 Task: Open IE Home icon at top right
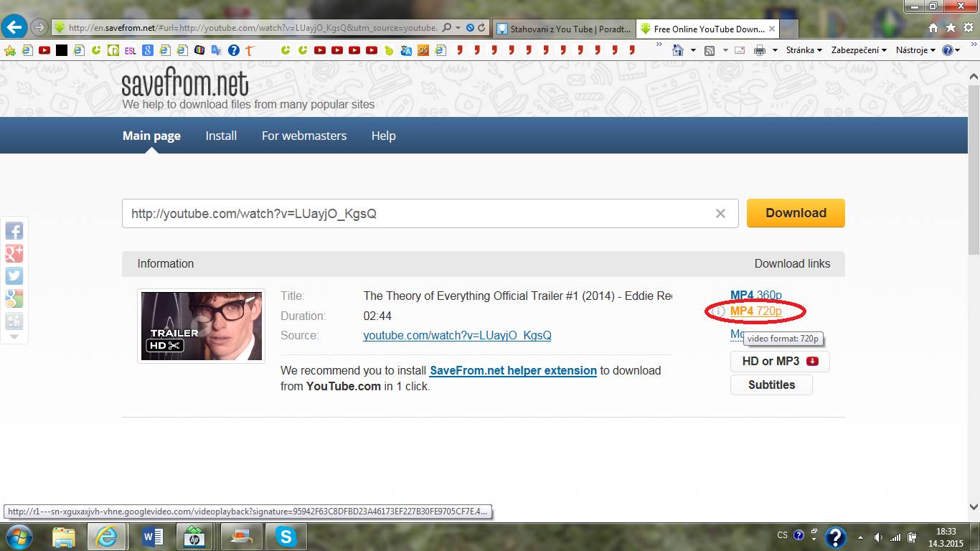click(x=933, y=28)
